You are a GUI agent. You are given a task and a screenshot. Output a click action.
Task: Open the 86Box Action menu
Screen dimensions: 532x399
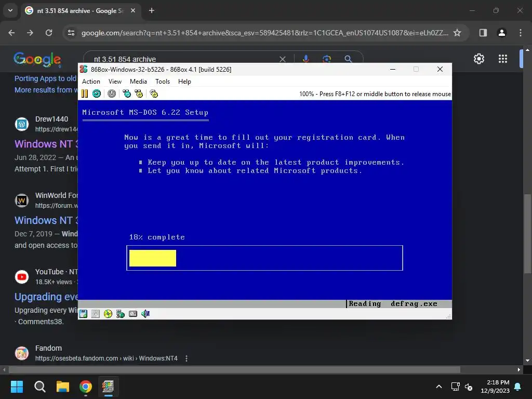(x=91, y=82)
